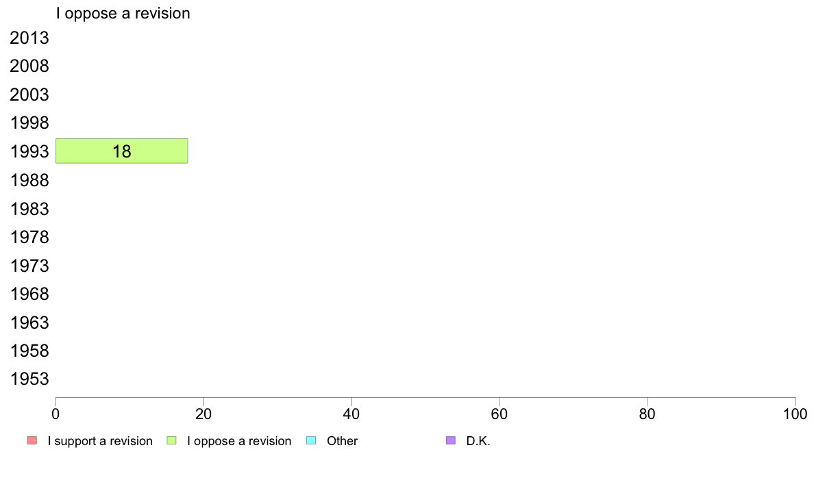Click the purple 'D.K.' legend swatch
The height and width of the screenshot is (504, 814).
click(450, 440)
